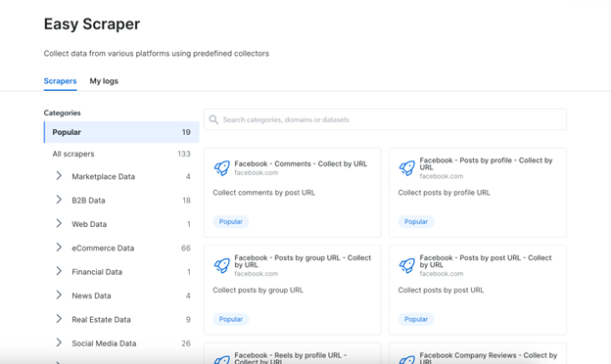Screen dimensions: 611x364
Task: Click rocket icon on Posts by post URL card
Action: tap(406, 265)
